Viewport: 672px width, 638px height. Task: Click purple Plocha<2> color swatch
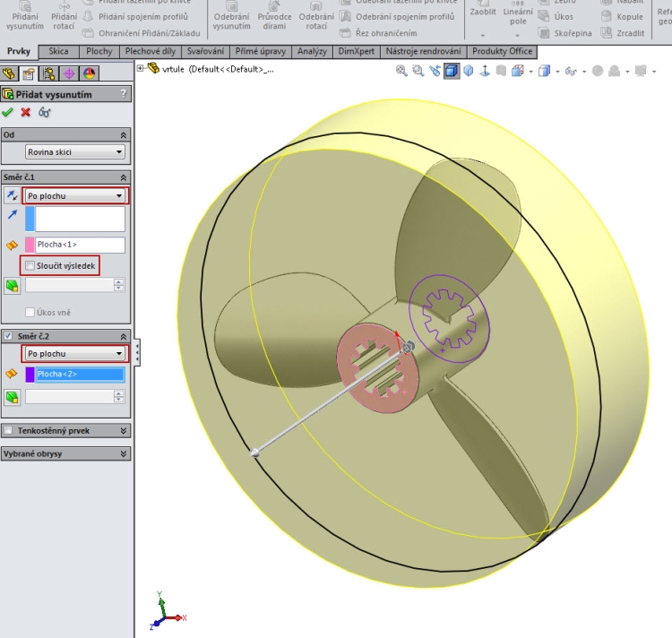30,375
